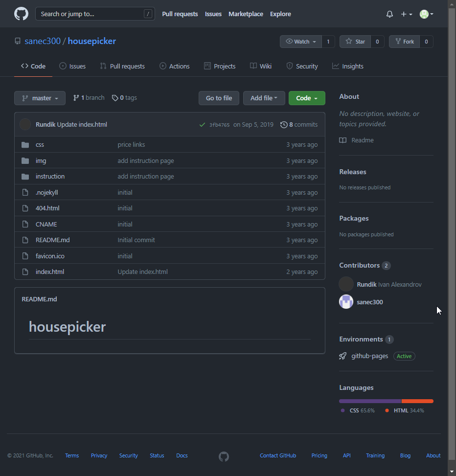
Task: Open the user avatar menu
Action: (x=426, y=14)
